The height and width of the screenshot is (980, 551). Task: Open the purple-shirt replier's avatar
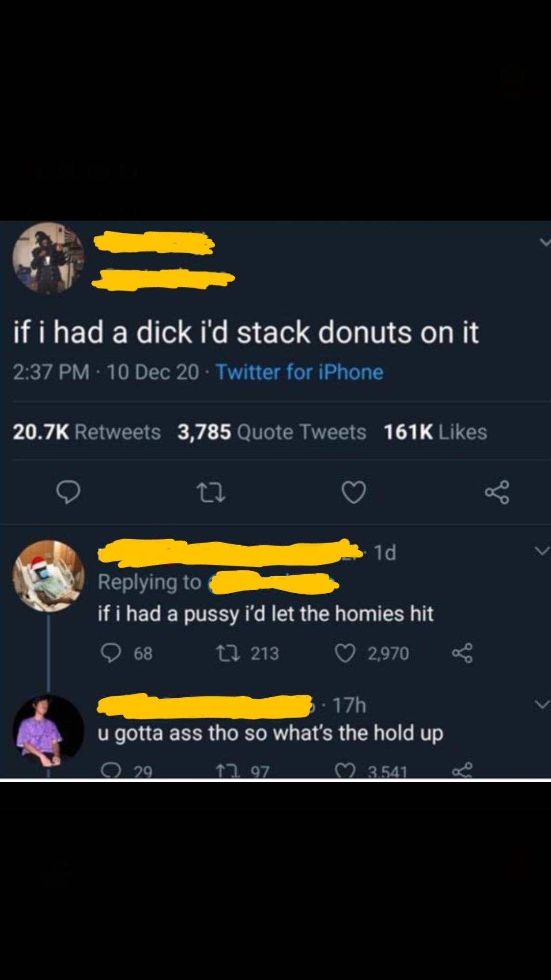pos(48,730)
